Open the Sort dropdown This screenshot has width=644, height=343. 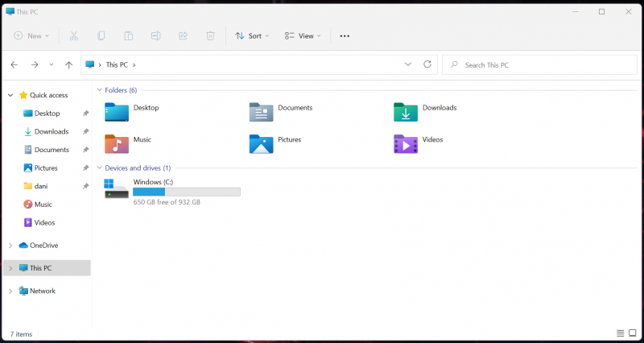252,35
